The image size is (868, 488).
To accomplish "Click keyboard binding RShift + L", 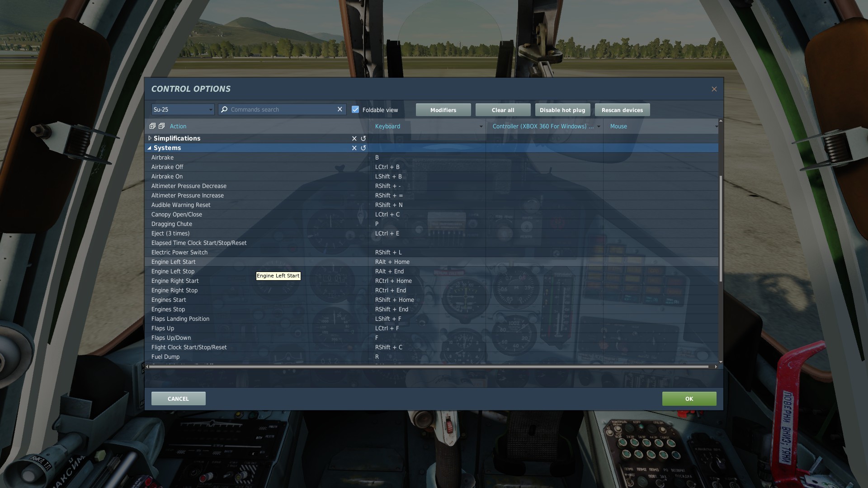I will click(x=388, y=252).
